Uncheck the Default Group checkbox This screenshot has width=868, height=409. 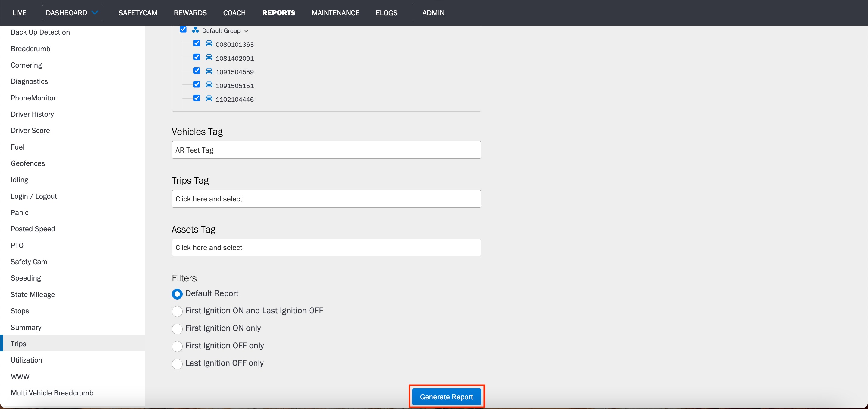183,29
